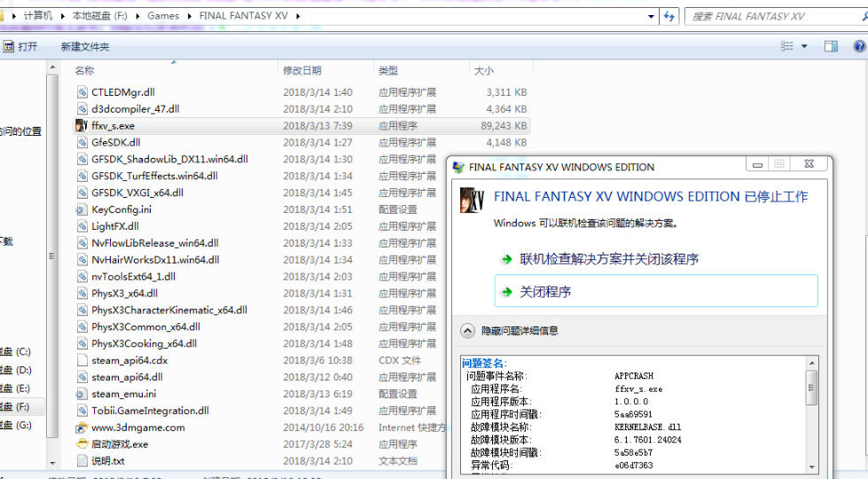Select drive (C:) in navigation pane
The height and width of the screenshot is (479, 868).
(x=17, y=351)
